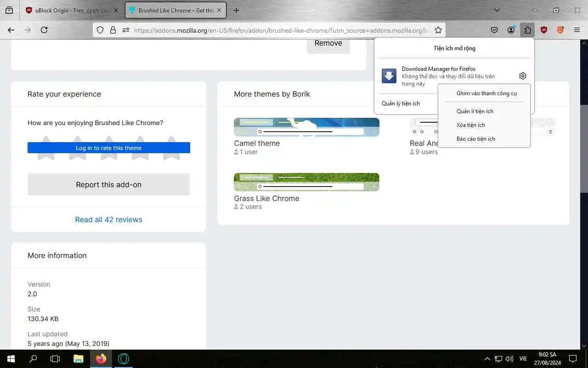The width and height of the screenshot is (588, 368).
Task: Choose Ghim vào thanh công cụ
Action: 486,93
